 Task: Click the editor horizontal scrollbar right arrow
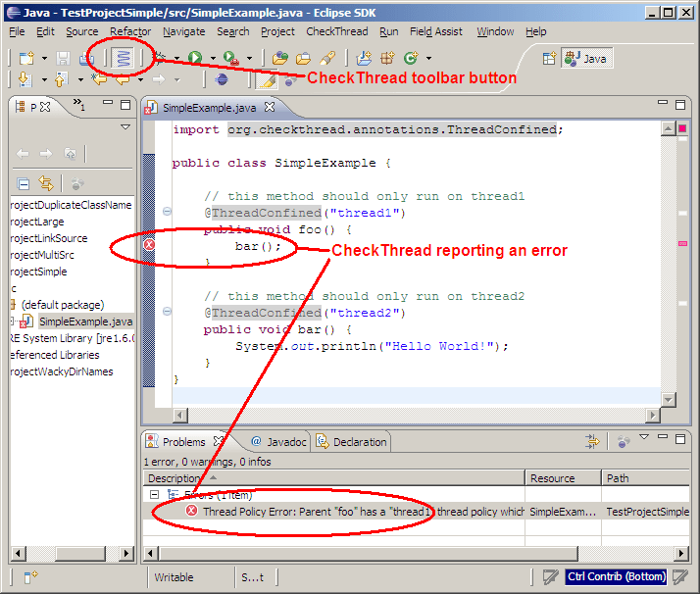coord(653,416)
